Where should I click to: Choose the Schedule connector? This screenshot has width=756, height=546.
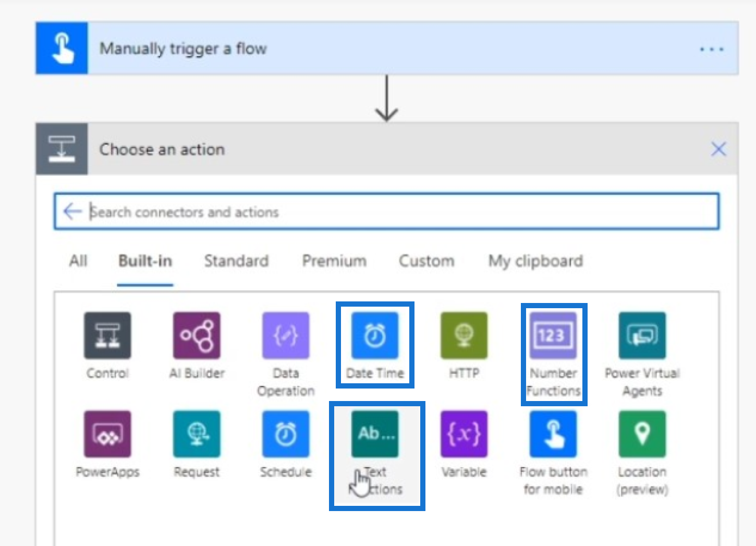pyautogui.click(x=286, y=434)
